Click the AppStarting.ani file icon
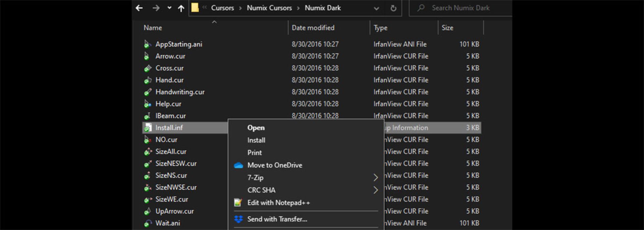The image size is (644, 230). (x=147, y=44)
